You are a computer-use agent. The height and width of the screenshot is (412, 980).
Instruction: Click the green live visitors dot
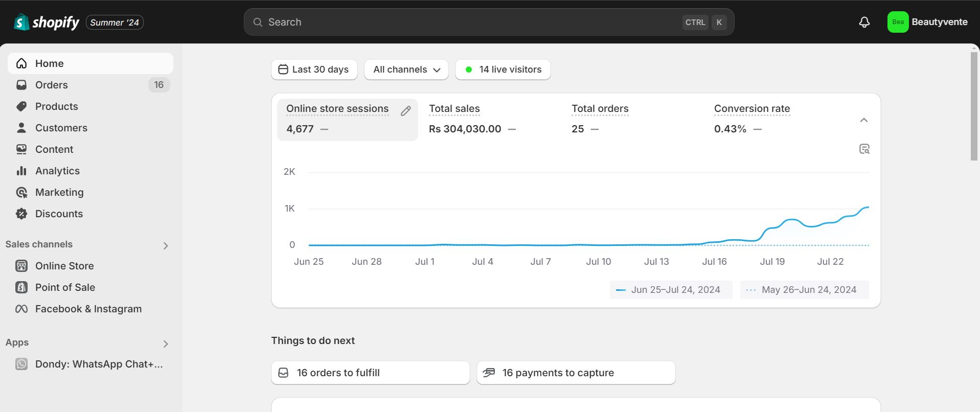click(468, 70)
